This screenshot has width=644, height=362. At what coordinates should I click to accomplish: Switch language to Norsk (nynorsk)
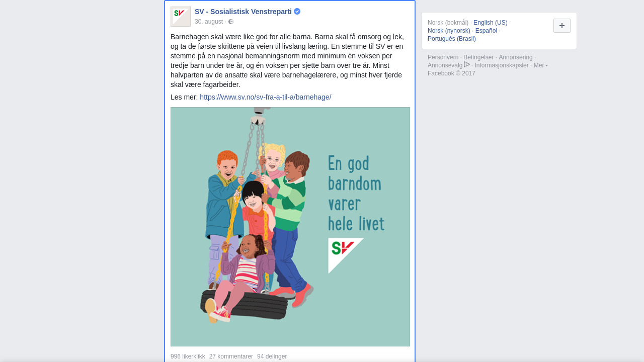pos(449,31)
